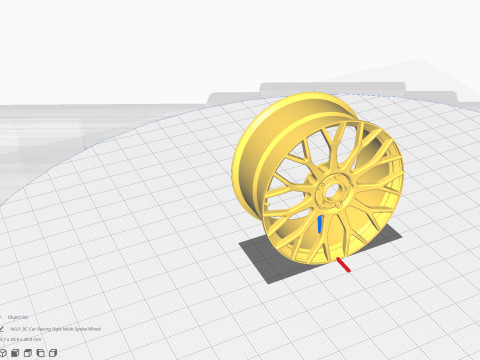Switch to the front view cube icon

click(15, 353)
